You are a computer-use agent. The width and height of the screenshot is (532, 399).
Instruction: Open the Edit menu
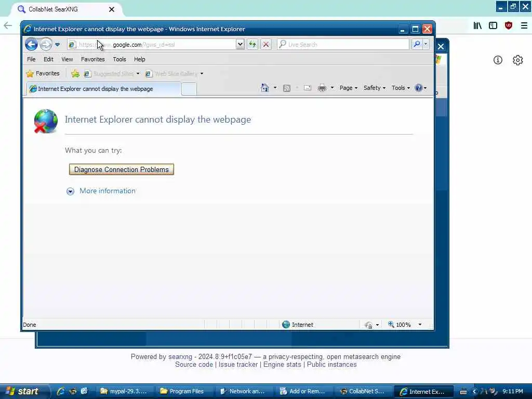[48, 59]
